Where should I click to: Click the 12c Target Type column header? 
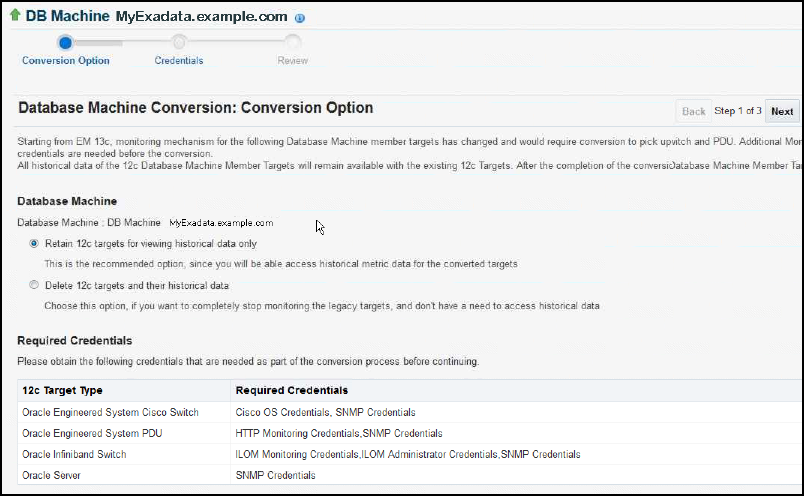pos(62,390)
